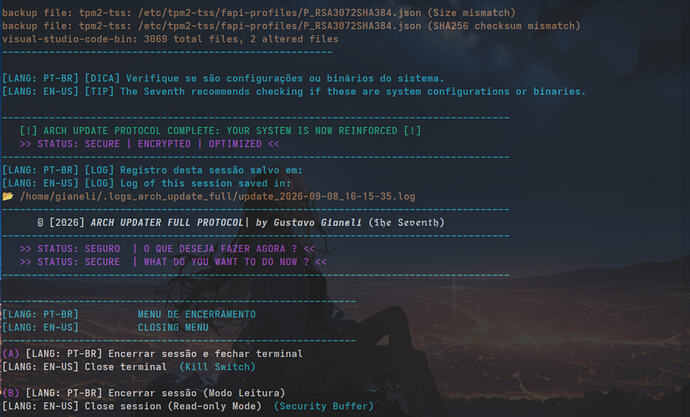Screen dimensions: 690x417
Task: Select option (A) in closing menu
Action: point(11,354)
